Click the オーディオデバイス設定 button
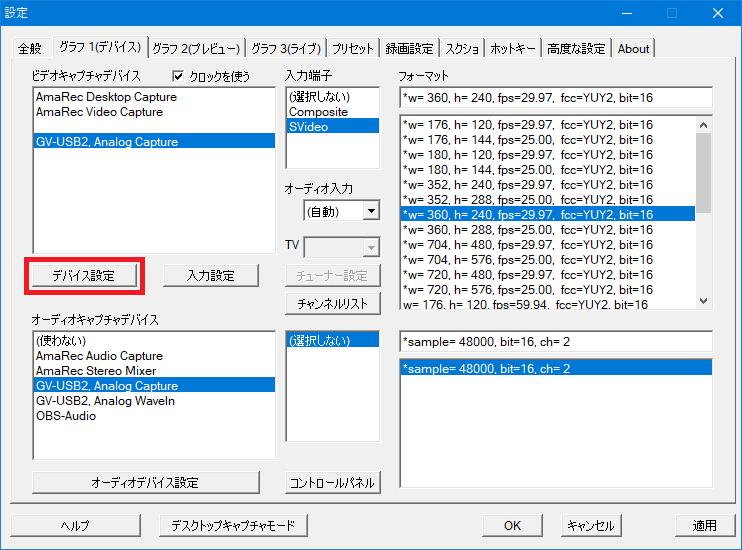742x550 pixels. pos(145,482)
